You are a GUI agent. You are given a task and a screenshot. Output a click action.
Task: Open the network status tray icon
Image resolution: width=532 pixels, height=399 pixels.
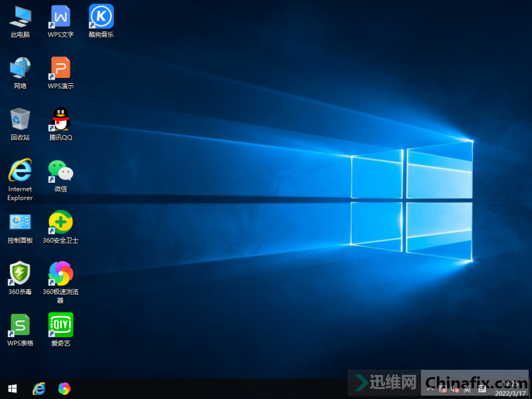point(442,389)
